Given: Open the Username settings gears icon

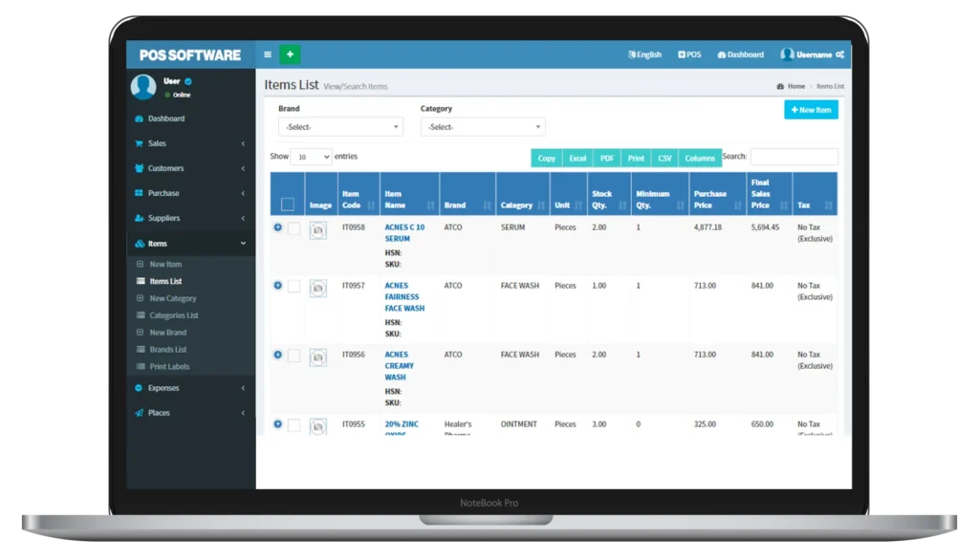Looking at the screenshot, I should pyautogui.click(x=839, y=54).
